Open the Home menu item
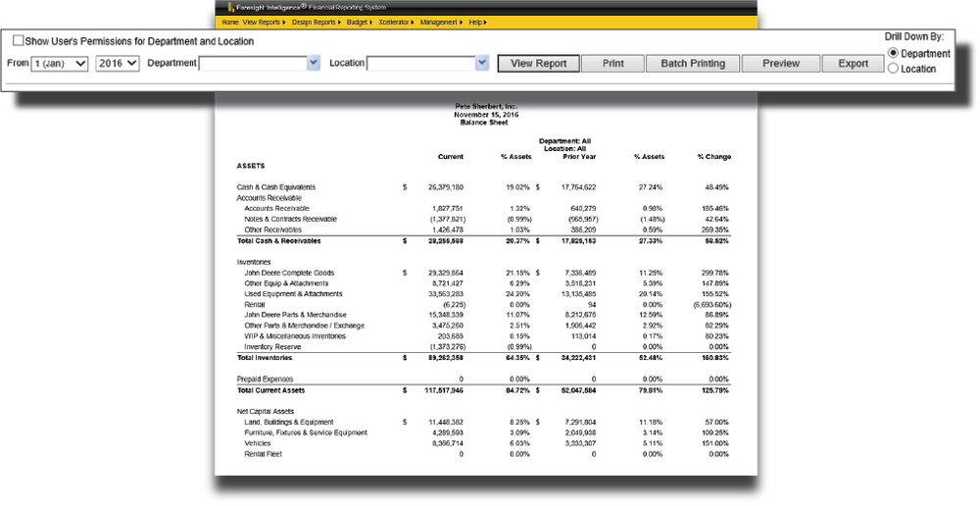The width and height of the screenshot is (980, 506). click(x=230, y=22)
